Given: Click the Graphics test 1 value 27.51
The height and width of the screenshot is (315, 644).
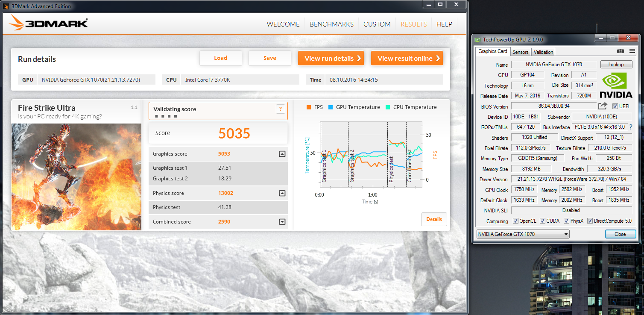Looking at the screenshot, I should click(225, 168).
